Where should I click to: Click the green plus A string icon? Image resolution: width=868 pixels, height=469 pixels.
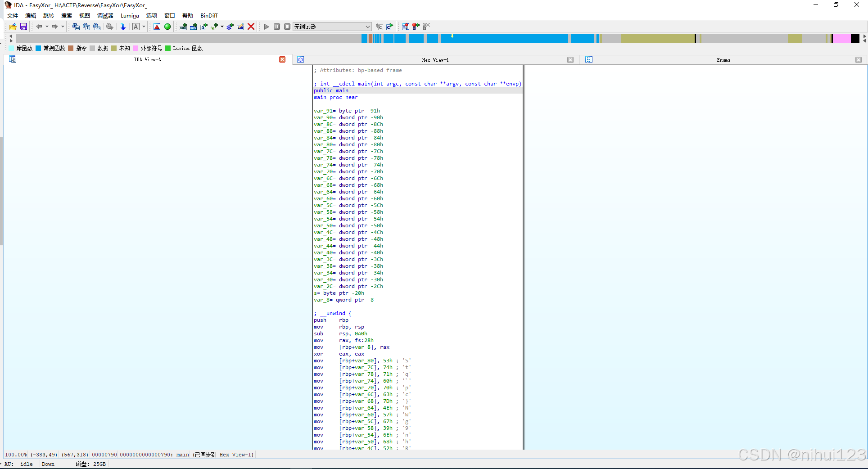pyautogui.click(x=204, y=27)
